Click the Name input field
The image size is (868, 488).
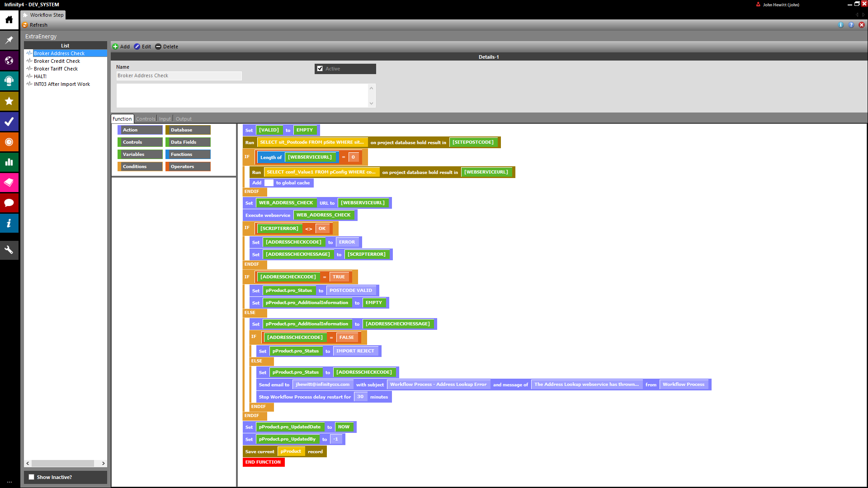click(x=179, y=75)
